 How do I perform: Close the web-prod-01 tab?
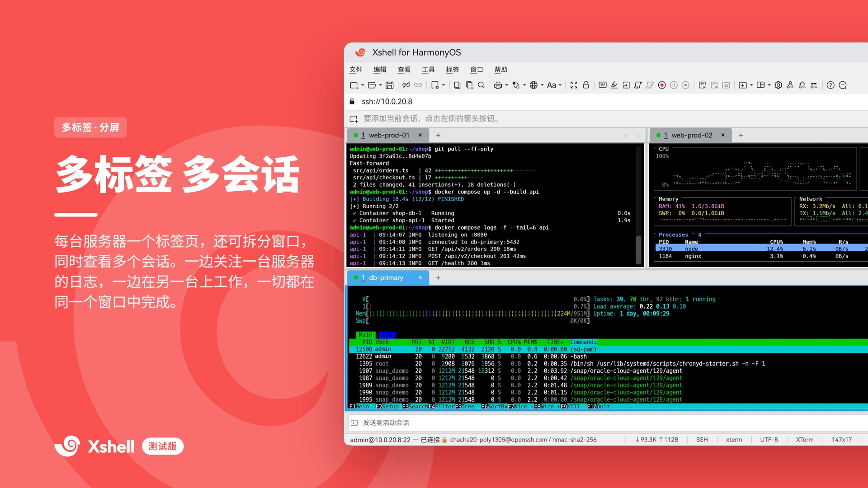click(x=420, y=135)
